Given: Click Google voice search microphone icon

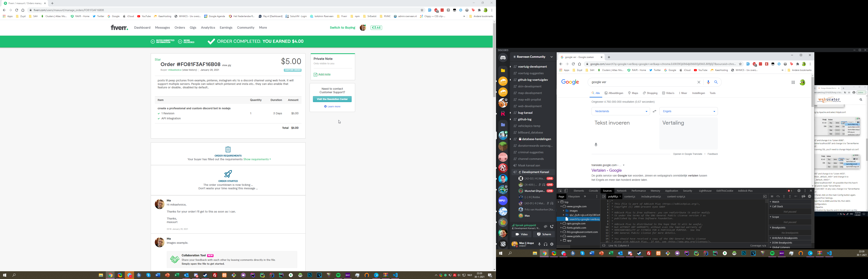Looking at the screenshot, I should (x=708, y=82).
